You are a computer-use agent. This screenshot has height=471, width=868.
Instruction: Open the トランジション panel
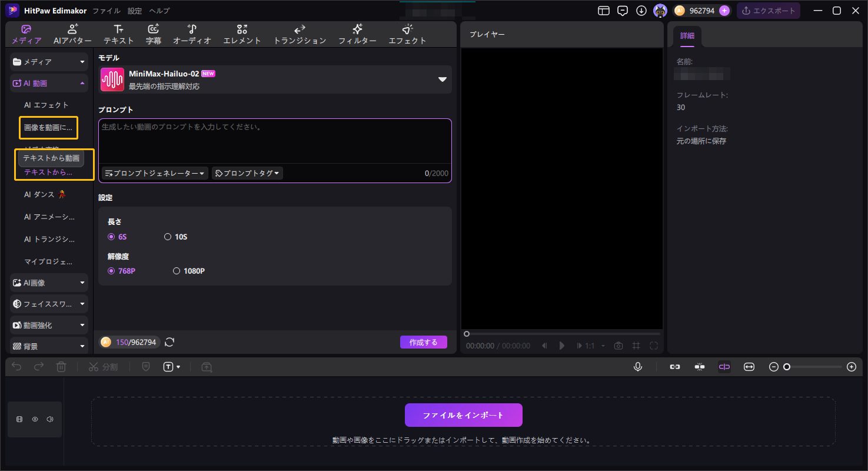pyautogui.click(x=300, y=34)
